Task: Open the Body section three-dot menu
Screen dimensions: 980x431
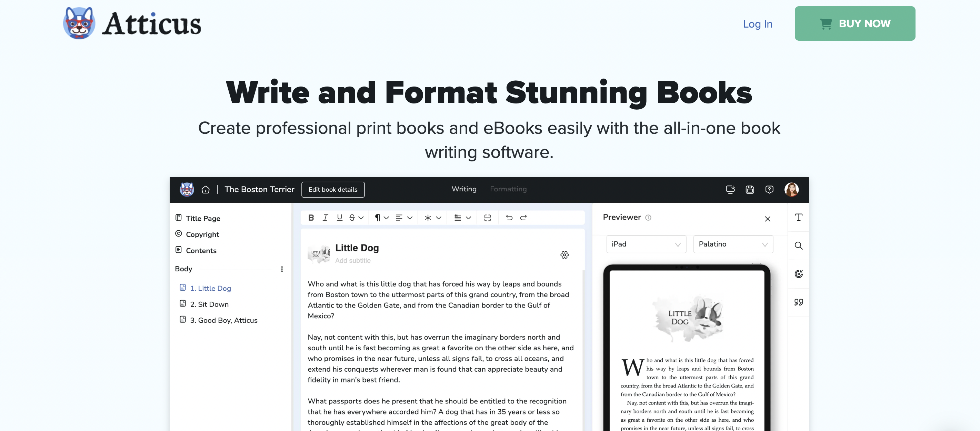Action: [x=282, y=269]
